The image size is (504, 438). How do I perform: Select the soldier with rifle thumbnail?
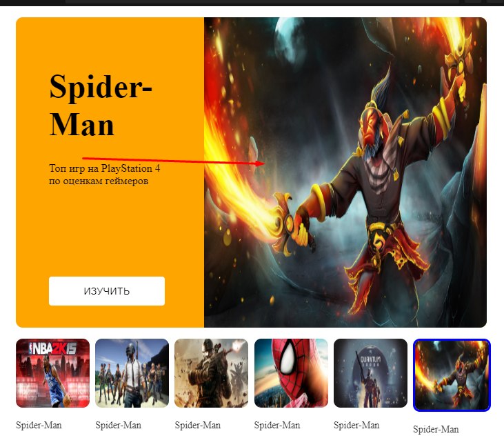pos(212,373)
